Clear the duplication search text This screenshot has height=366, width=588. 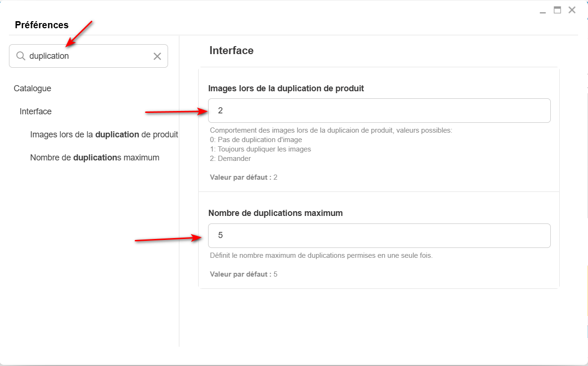click(x=157, y=56)
